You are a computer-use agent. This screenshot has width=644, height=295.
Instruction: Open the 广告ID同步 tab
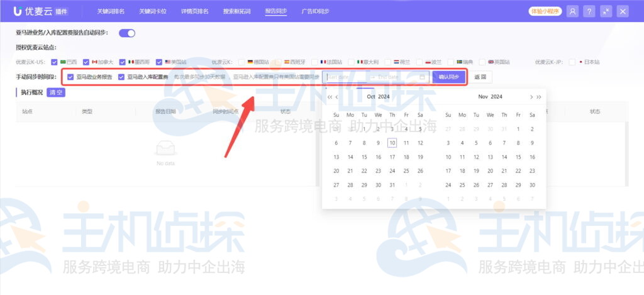[316, 11]
